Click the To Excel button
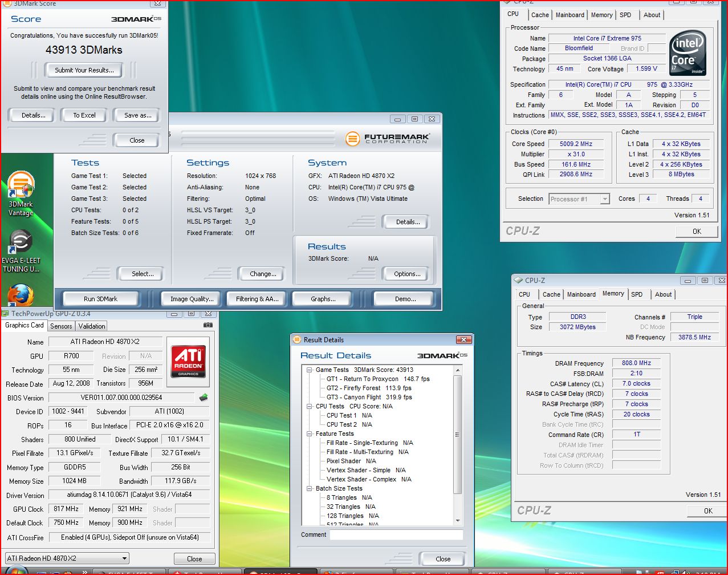The image size is (728, 575). point(84,115)
